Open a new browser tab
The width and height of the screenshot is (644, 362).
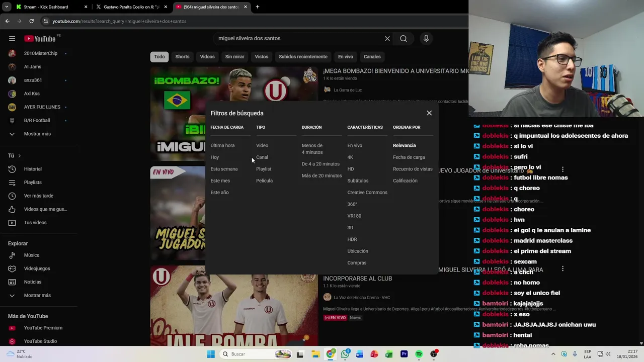click(257, 7)
